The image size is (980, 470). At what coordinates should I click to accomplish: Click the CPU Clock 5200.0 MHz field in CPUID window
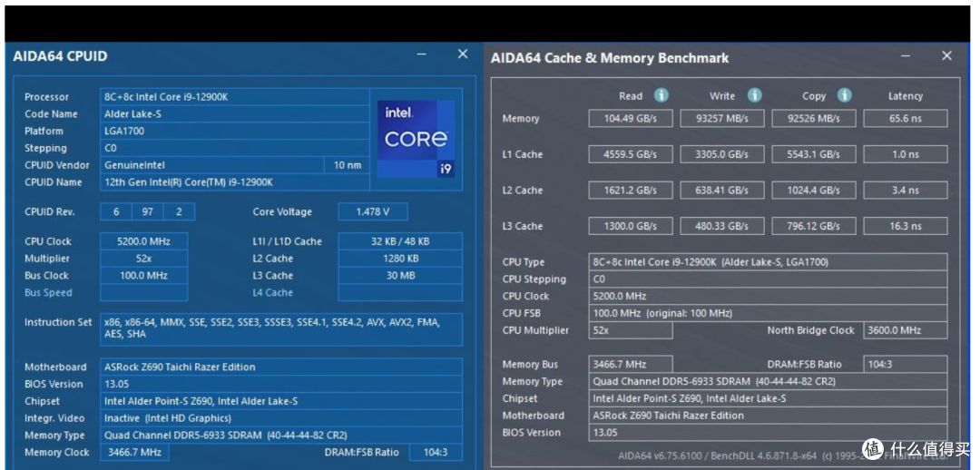(143, 241)
